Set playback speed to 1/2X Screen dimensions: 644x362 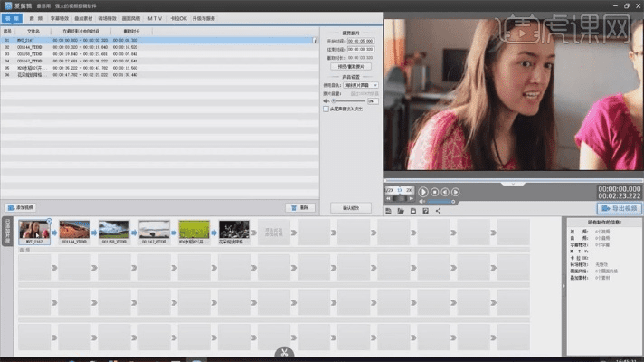click(x=390, y=191)
